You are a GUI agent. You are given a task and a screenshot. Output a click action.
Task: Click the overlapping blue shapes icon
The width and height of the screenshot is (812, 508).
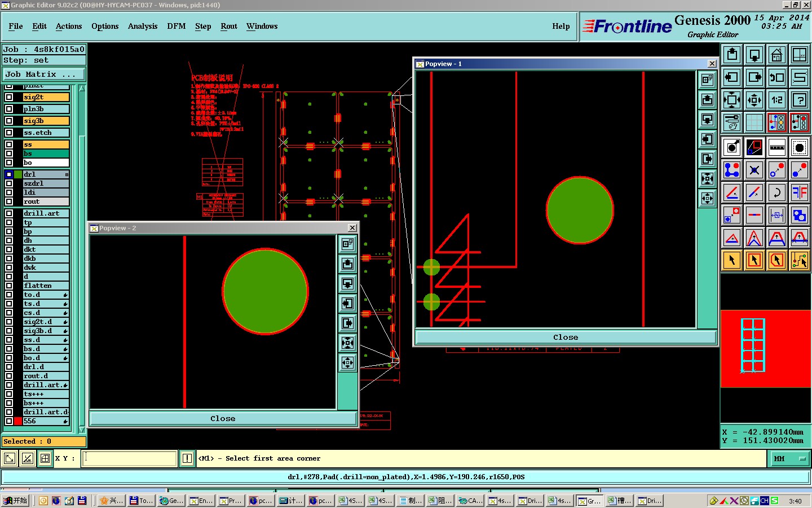pyautogui.click(x=800, y=215)
